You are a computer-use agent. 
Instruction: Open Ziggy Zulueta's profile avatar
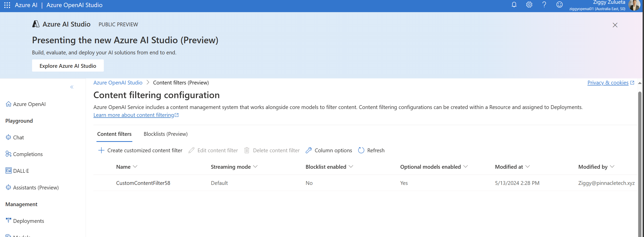[x=634, y=5]
